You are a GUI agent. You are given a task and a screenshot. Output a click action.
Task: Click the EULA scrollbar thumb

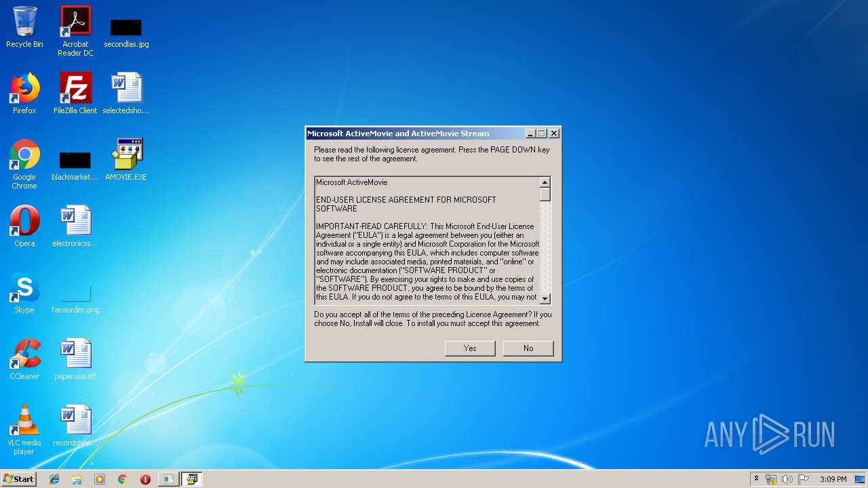(545, 195)
